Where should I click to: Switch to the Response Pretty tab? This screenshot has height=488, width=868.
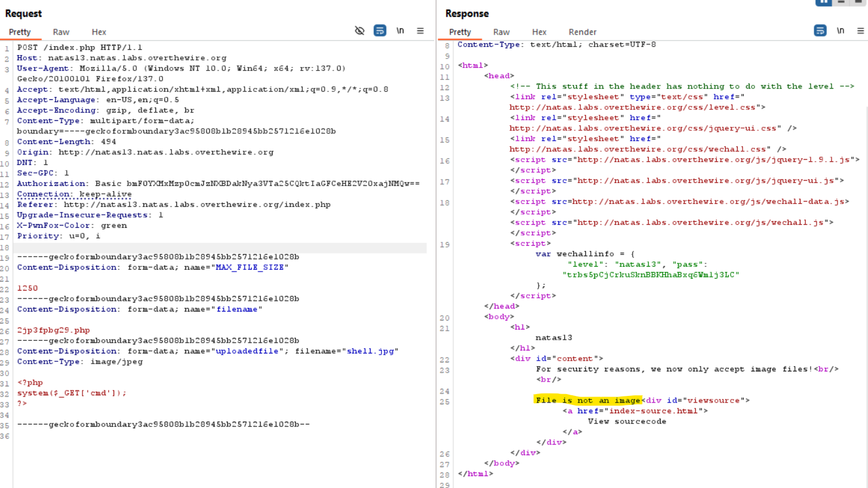point(460,32)
